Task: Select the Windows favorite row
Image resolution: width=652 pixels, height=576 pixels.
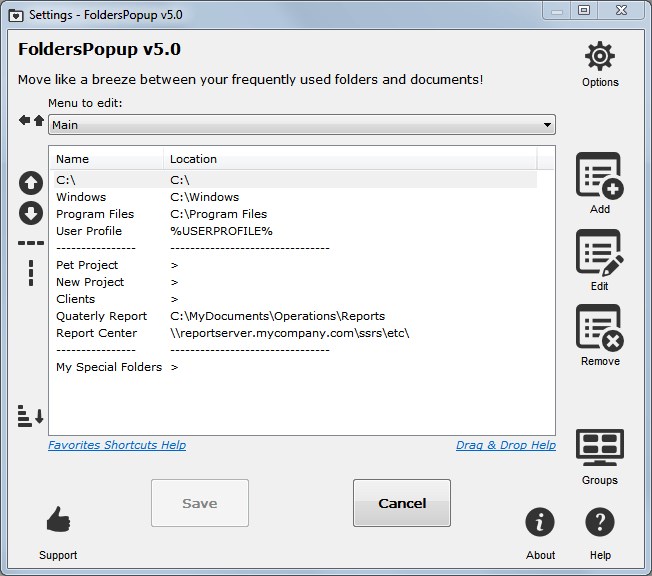Action: [x=295, y=197]
